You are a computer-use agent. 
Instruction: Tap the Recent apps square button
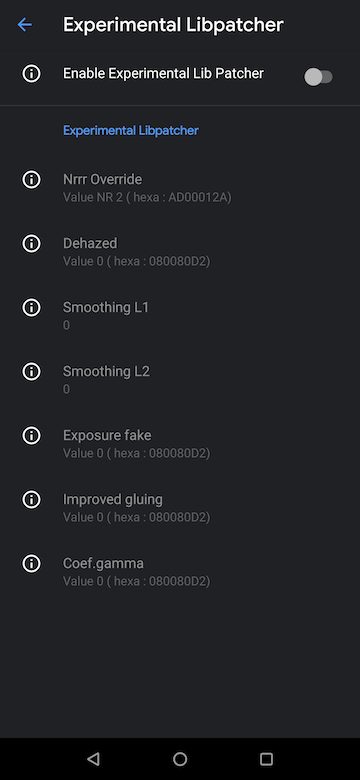[x=267, y=759]
